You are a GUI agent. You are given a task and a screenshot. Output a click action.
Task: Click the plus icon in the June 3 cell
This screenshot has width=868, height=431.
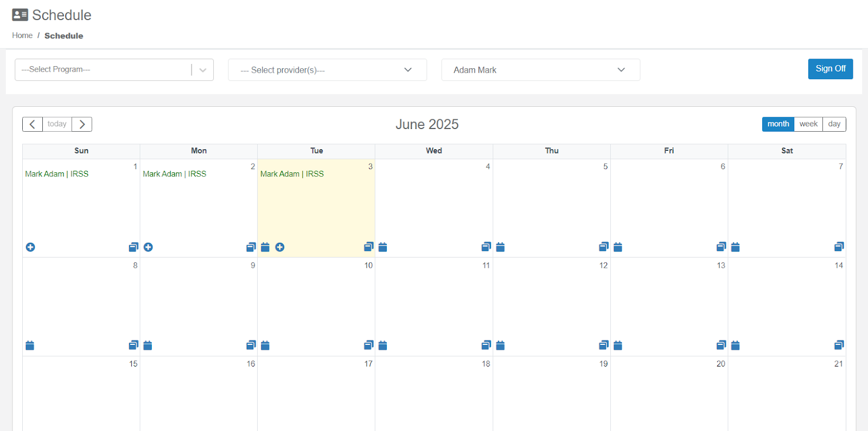tap(280, 247)
